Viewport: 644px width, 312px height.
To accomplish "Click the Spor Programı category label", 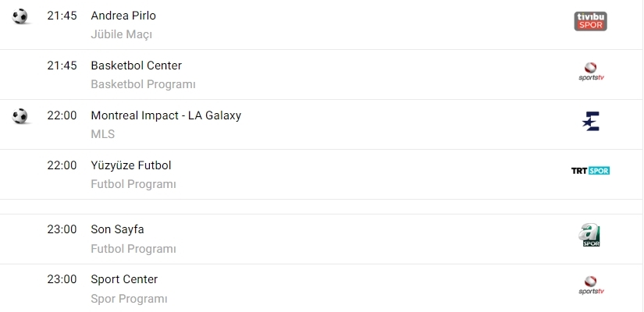I will 129,298.
